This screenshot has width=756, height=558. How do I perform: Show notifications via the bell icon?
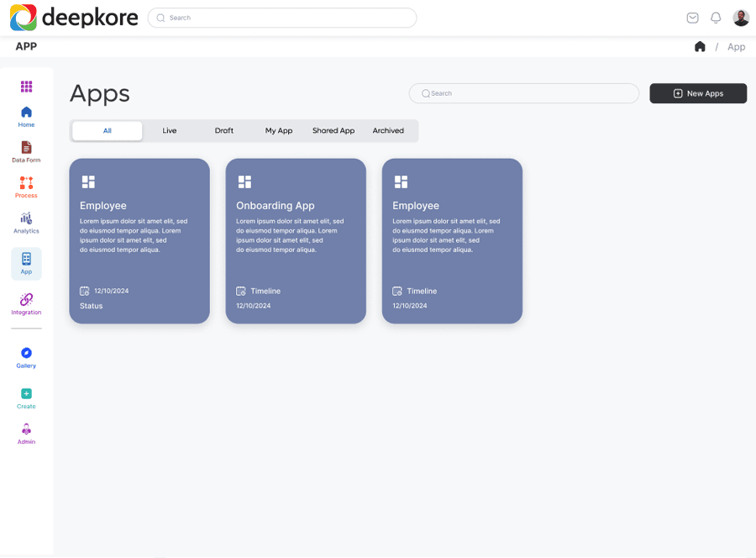coord(716,18)
